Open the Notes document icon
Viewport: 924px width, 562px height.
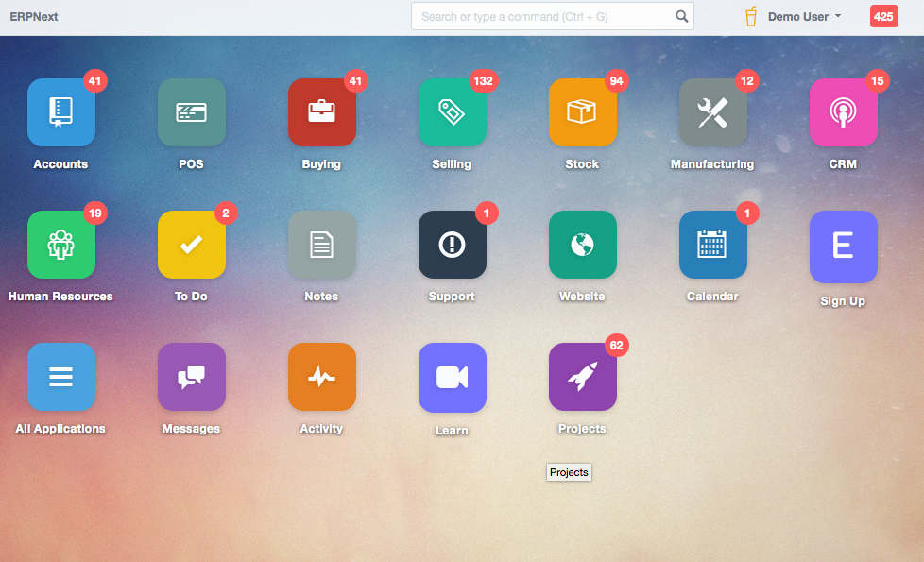pyautogui.click(x=322, y=245)
